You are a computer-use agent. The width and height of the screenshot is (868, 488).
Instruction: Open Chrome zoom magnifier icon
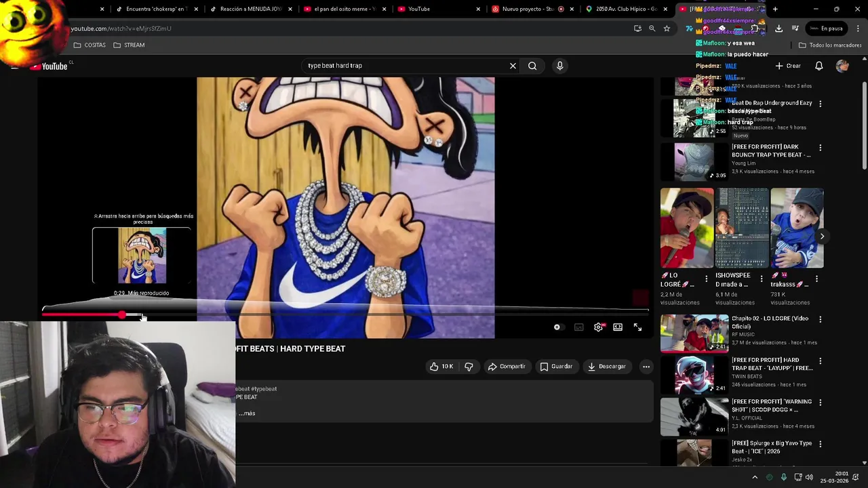click(x=652, y=28)
